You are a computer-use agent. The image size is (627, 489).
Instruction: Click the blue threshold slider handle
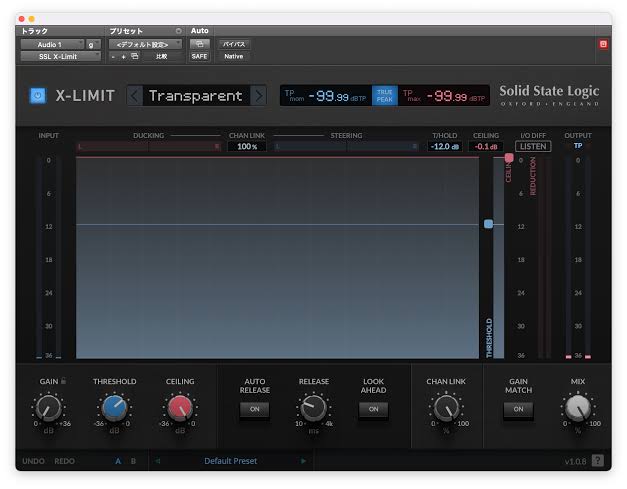(x=488, y=224)
